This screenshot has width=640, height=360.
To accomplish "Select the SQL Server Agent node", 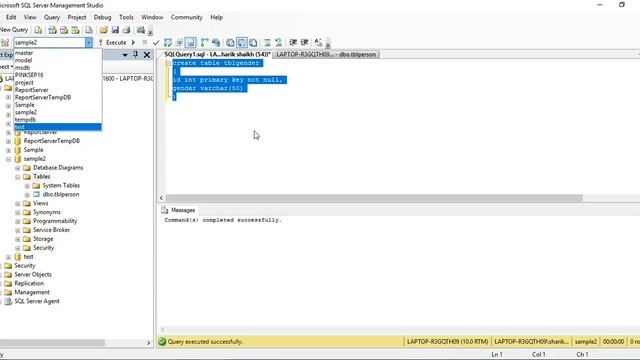I will pos(37,301).
